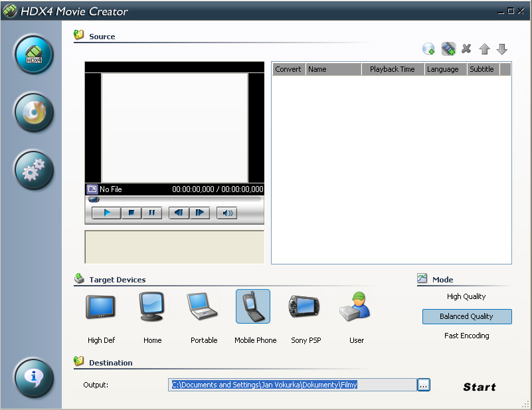Screen dimensions: 532x410
Task: Close the HDX4 Movie Creator window
Action: [521, 11]
